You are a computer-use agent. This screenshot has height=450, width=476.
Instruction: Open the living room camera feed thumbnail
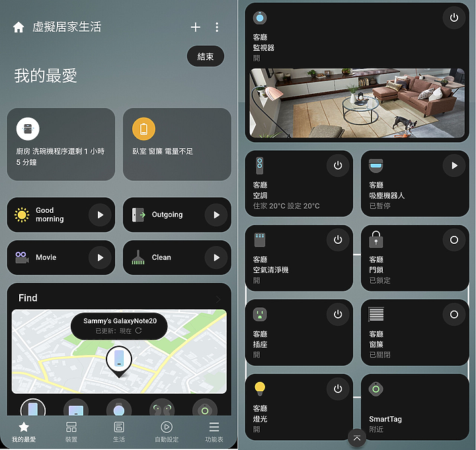[x=357, y=103]
